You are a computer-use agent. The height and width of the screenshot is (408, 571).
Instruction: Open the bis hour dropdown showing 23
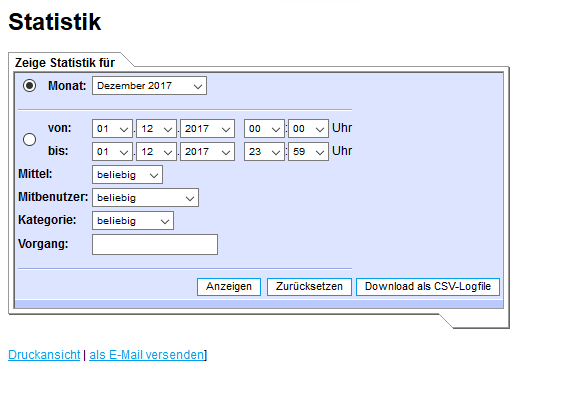pyautogui.click(x=264, y=152)
